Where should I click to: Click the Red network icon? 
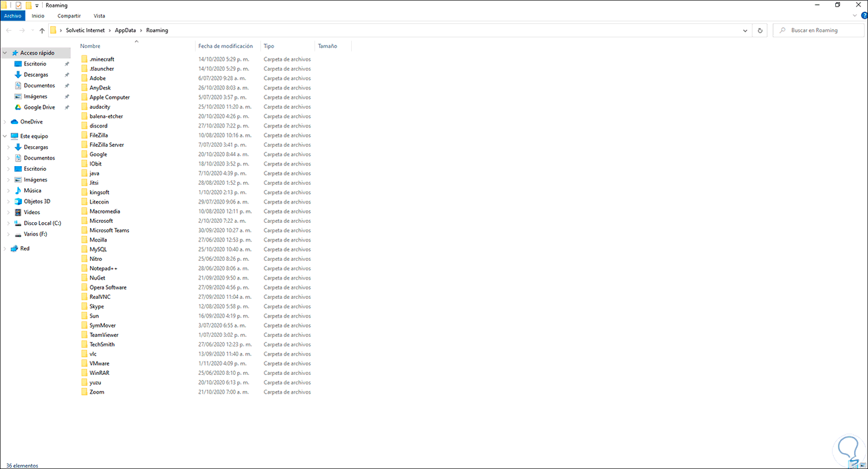coord(14,248)
